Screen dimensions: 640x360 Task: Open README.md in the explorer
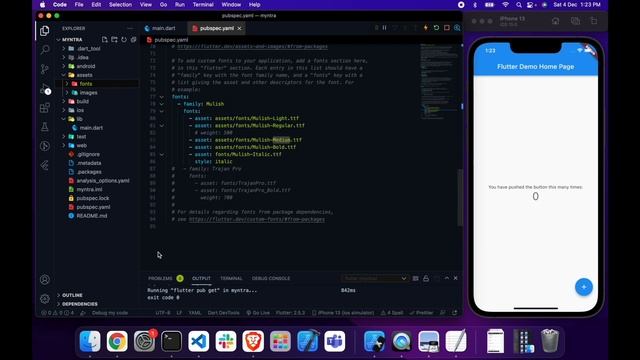91,216
